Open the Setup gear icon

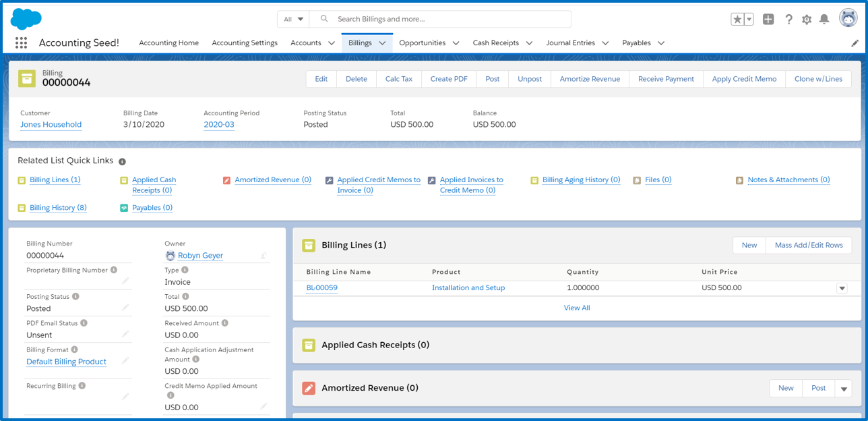pos(807,20)
